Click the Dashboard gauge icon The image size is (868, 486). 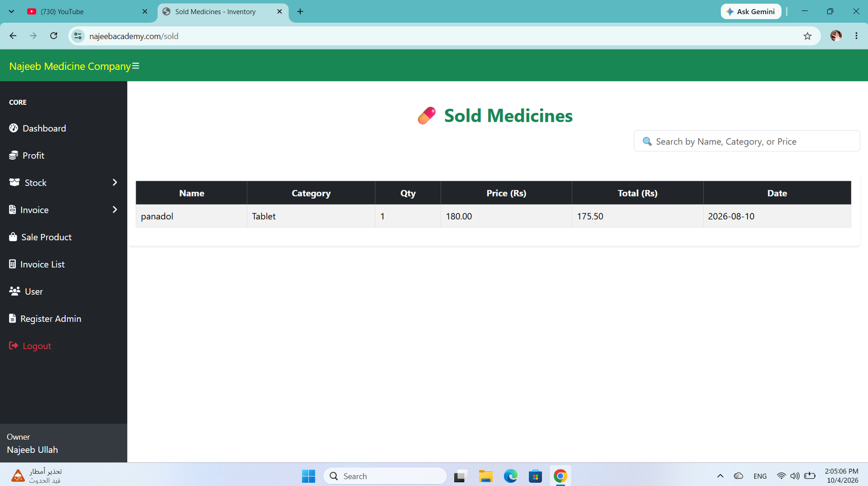[14, 128]
